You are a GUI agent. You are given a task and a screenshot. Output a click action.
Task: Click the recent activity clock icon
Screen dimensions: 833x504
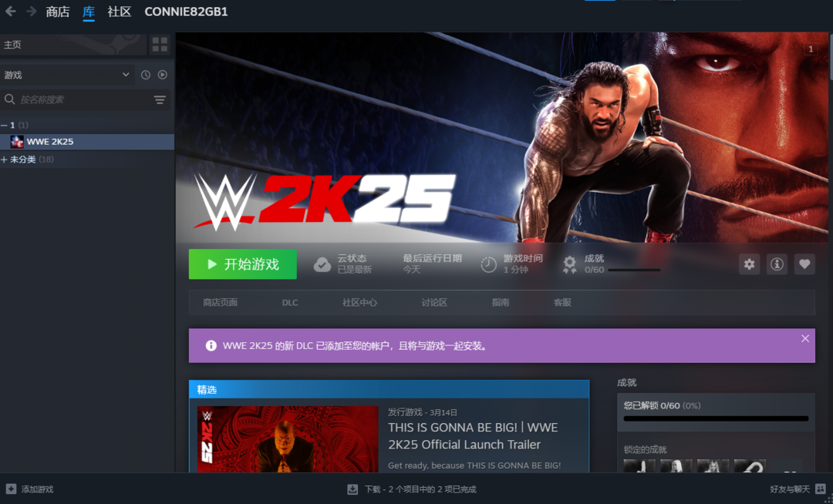[146, 75]
